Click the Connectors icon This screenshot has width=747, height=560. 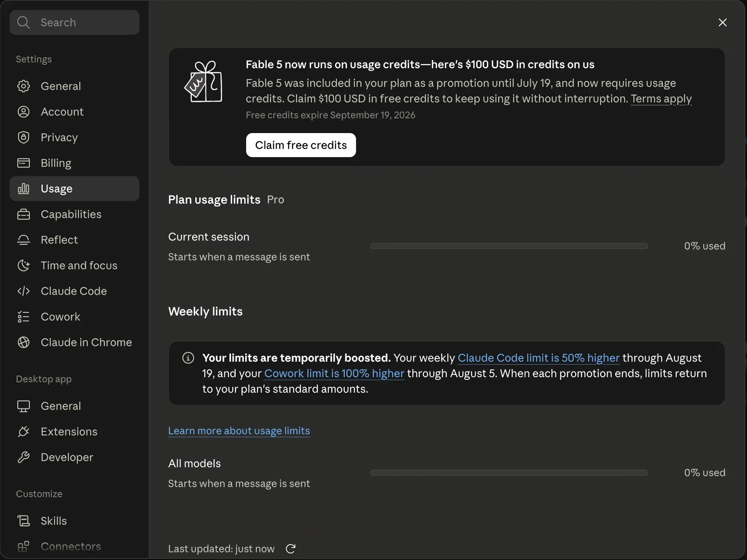[x=23, y=546]
